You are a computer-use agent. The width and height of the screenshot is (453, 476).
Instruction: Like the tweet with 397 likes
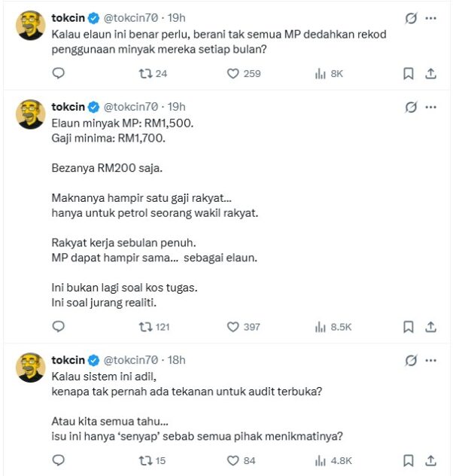click(233, 326)
